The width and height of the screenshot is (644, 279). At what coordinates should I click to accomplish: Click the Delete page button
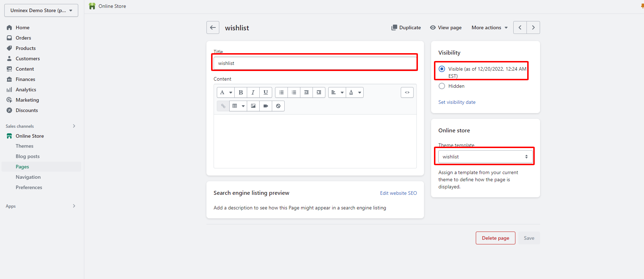click(x=495, y=238)
